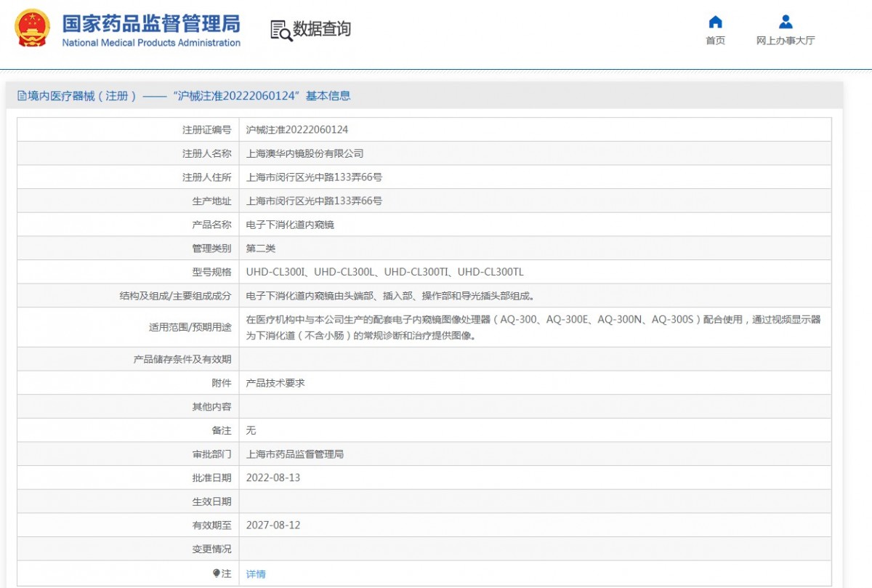
Task: Click the 审批部门 label
Action: tap(211, 454)
